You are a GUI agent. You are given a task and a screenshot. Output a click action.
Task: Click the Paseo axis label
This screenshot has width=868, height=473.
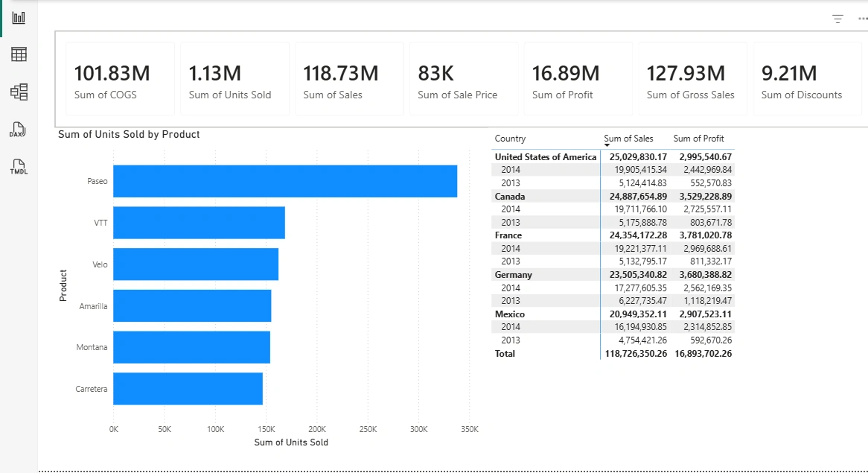click(x=98, y=181)
